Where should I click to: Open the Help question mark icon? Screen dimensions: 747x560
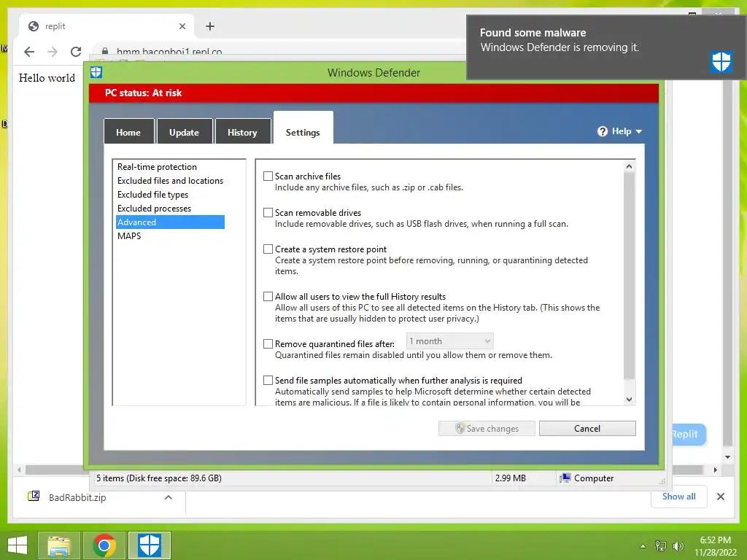tap(602, 131)
